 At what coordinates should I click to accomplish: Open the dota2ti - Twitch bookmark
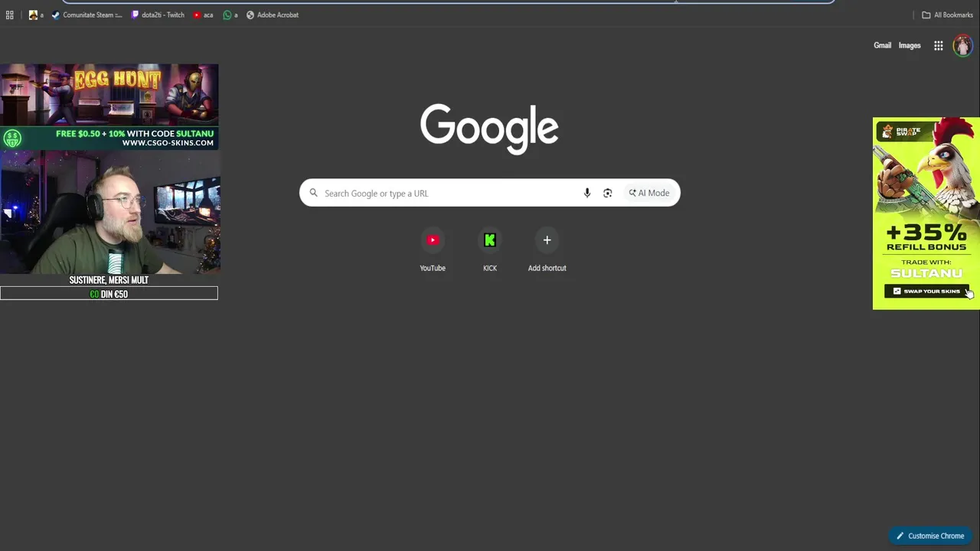[x=158, y=15]
